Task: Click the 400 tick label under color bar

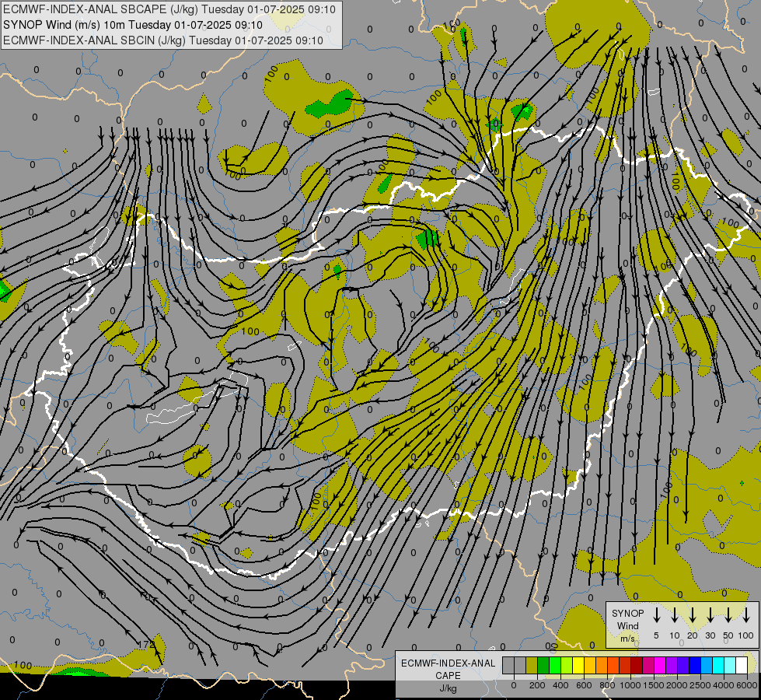Action: coord(560,685)
